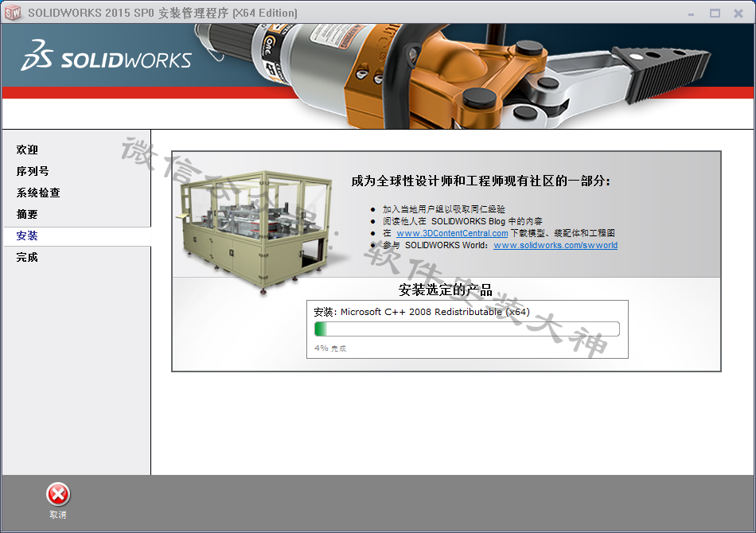
Task: Maximize the installation manager window
Action: (x=715, y=14)
